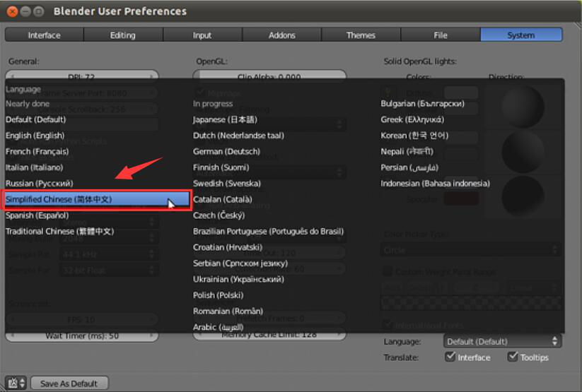Select Brazilian Portuguese language
This screenshot has width=582, height=392.
268,232
